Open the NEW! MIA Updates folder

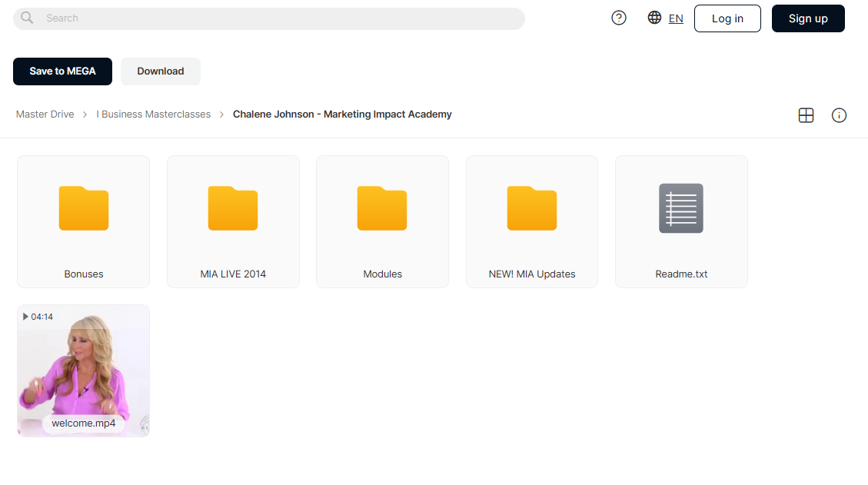[x=532, y=221]
